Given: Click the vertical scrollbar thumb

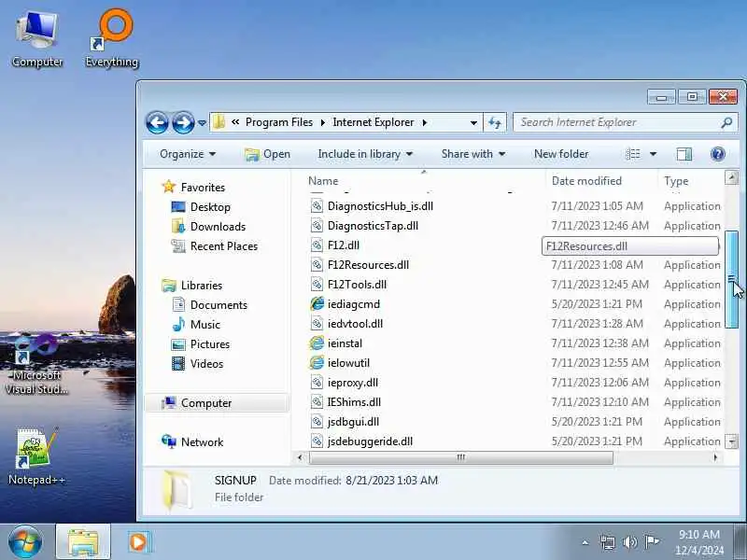Looking at the screenshot, I should tap(731, 279).
